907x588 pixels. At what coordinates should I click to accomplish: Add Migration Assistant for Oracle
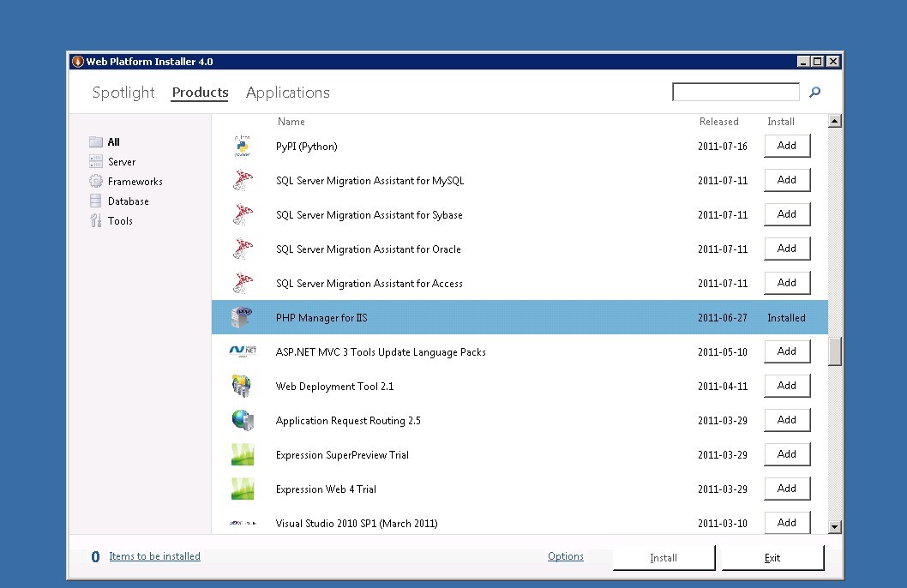pos(787,248)
